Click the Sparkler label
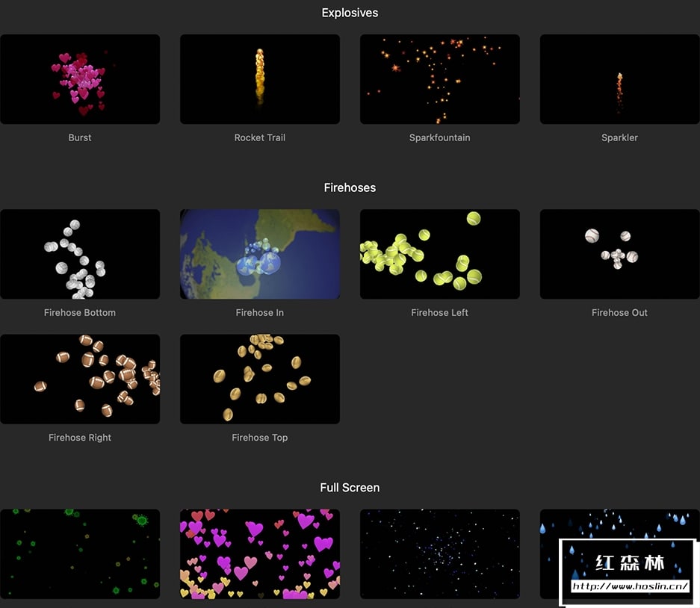The width and height of the screenshot is (700, 608). point(619,137)
